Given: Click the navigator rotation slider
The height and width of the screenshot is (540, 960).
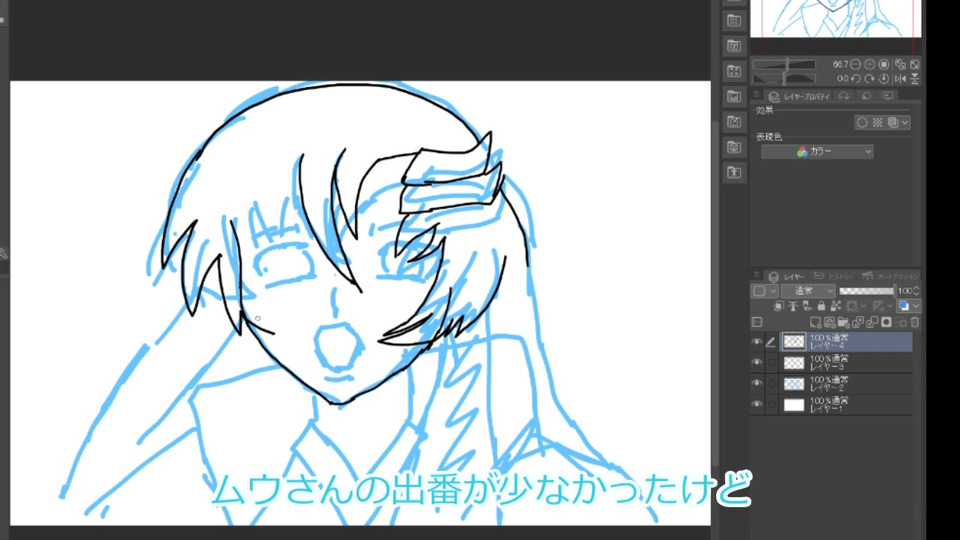Looking at the screenshot, I should click(784, 78).
